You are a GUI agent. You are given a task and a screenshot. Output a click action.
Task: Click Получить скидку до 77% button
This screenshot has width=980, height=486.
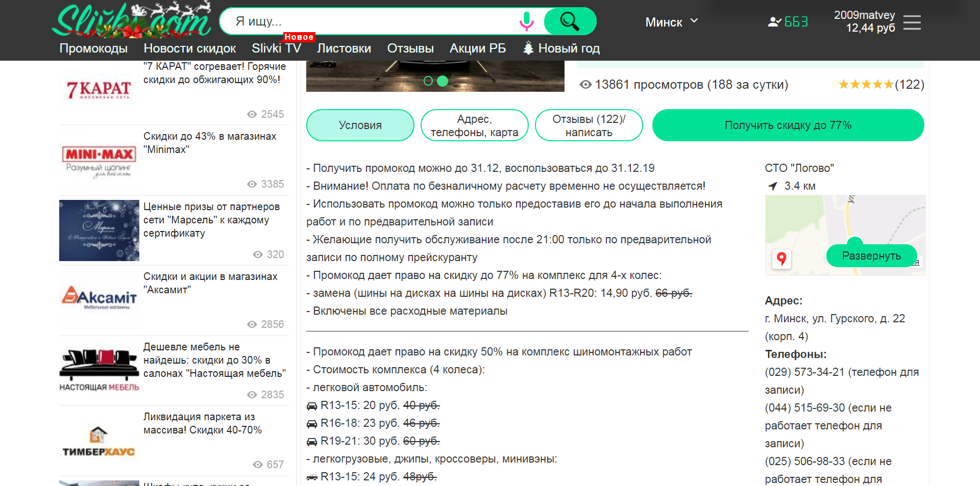pos(788,125)
